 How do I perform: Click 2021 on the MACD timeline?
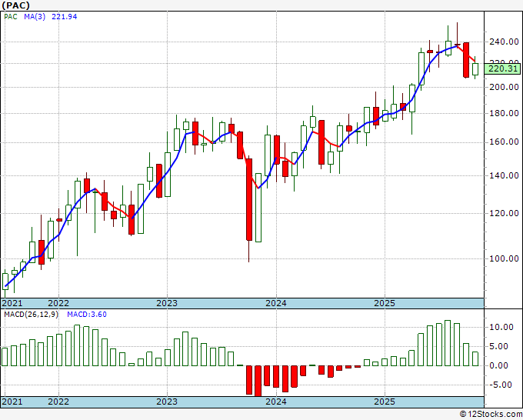[x=12, y=402]
